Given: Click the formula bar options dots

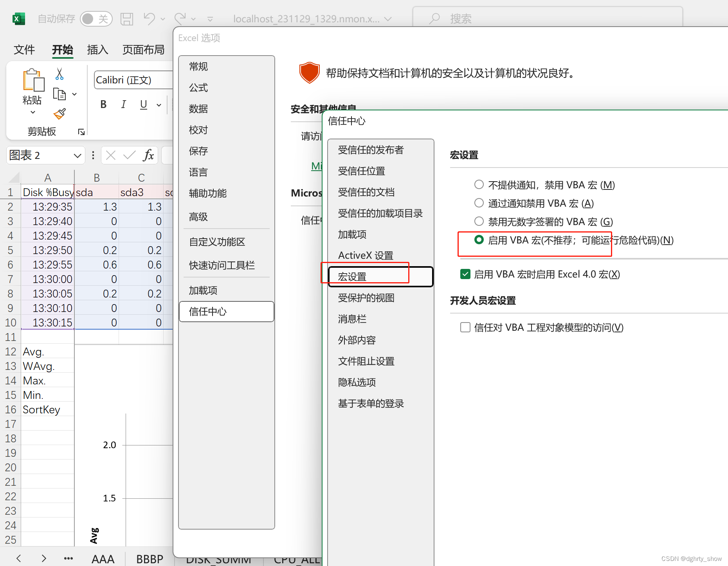Looking at the screenshot, I should tap(93, 155).
